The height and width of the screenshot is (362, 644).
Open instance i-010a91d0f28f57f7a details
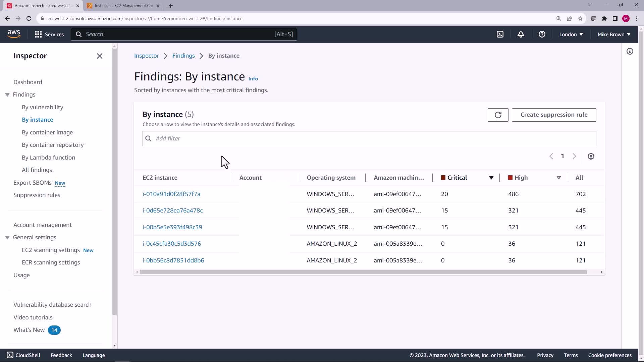click(x=171, y=194)
